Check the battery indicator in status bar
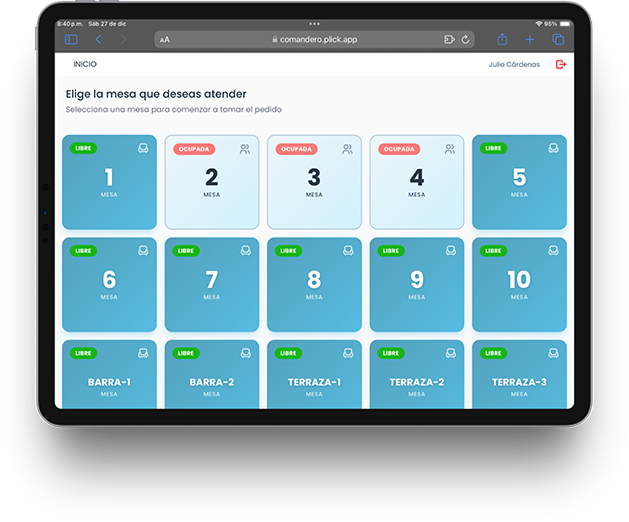Screen dimensions: 629x522 565,24
